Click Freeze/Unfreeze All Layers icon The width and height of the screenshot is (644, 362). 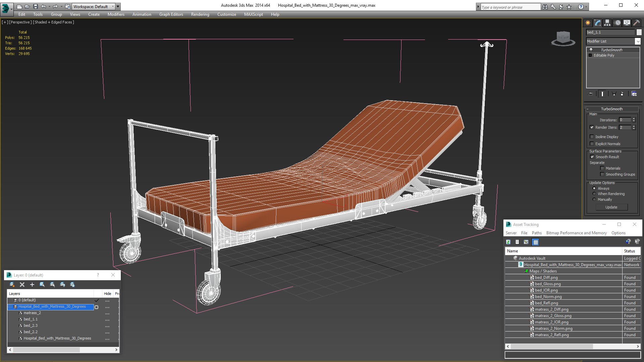(72, 285)
